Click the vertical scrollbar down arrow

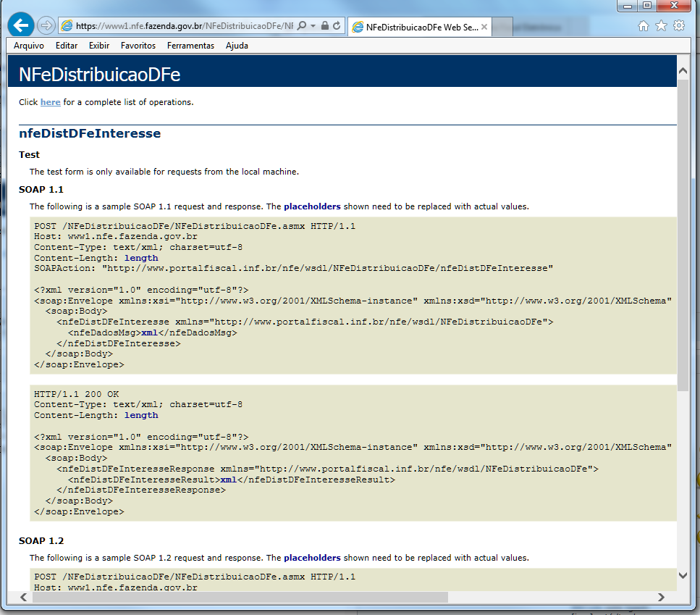pyautogui.click(x=683, y=575)
